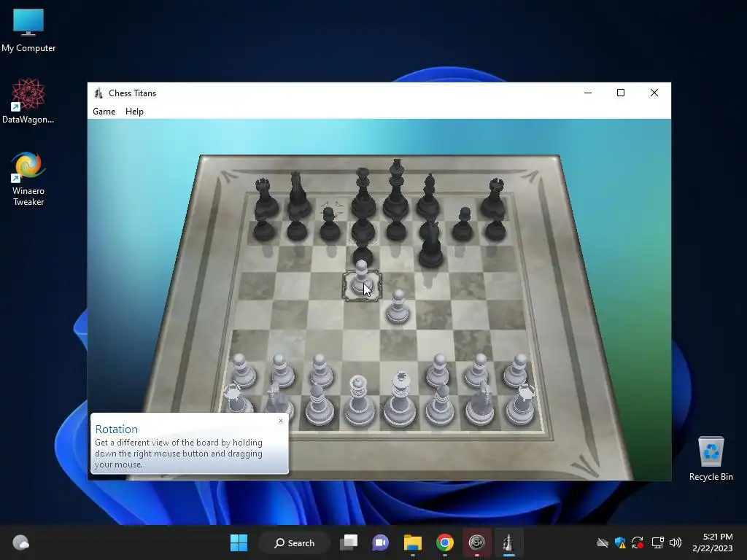
Task: Open the clock and date flyout
Action: 713,542
